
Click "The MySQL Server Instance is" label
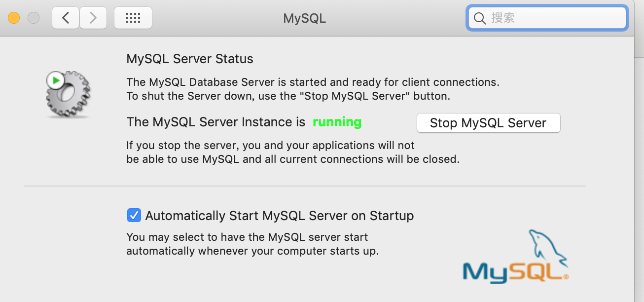[x=216, y=122]
